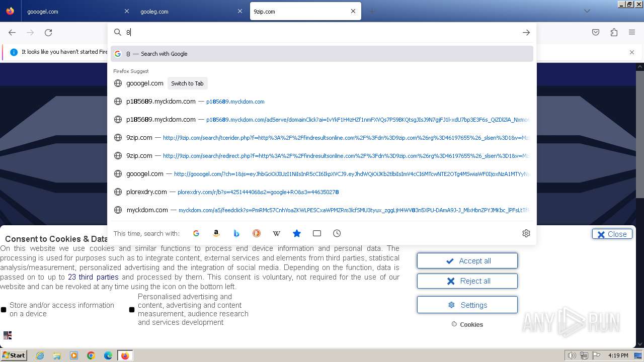This screenshot has width=644, height=362.
Task: Search this time with Wikipedia icon
Action: [277, 233]
